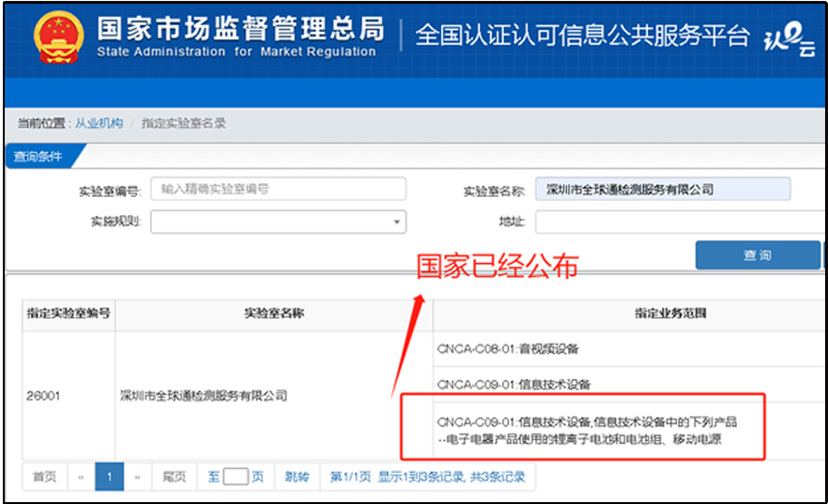Click the 认e云 logo in header
Screen dimensions: 828x504
click(x=790, y=38)
